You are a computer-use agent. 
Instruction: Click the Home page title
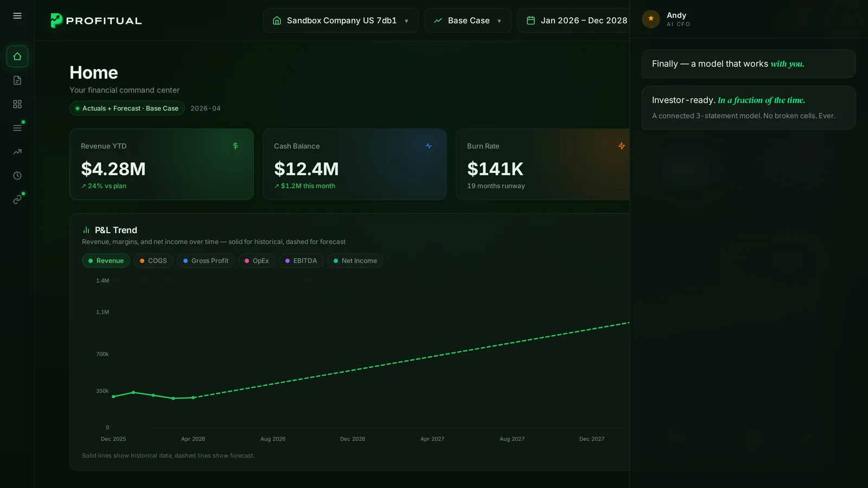tap(94, 73)
